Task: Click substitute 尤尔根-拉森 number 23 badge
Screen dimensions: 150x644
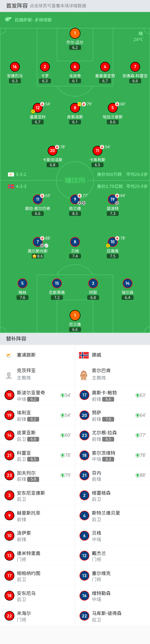Action: tap(84, 435)
